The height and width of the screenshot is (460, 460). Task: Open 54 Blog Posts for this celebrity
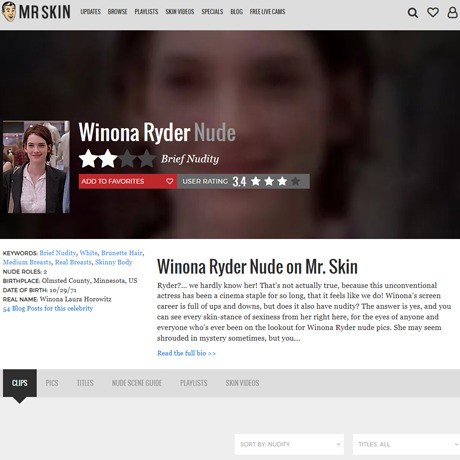pos(48,308)
